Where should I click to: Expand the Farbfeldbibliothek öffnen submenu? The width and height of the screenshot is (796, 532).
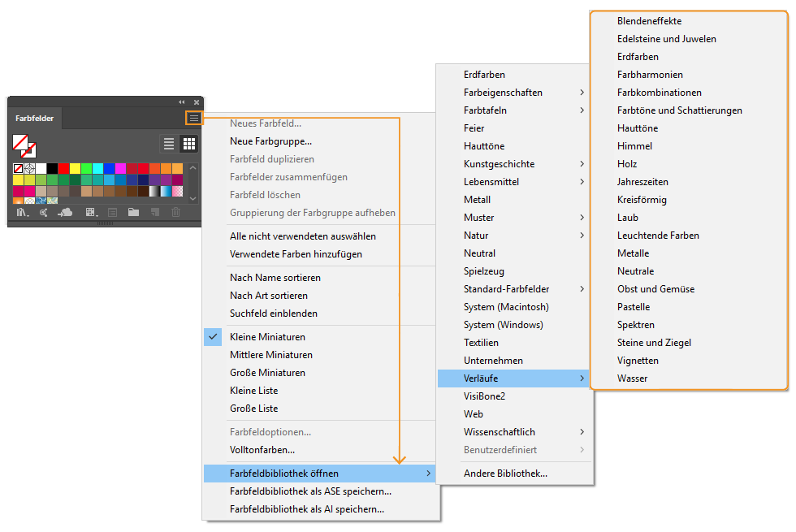point(320,474)
